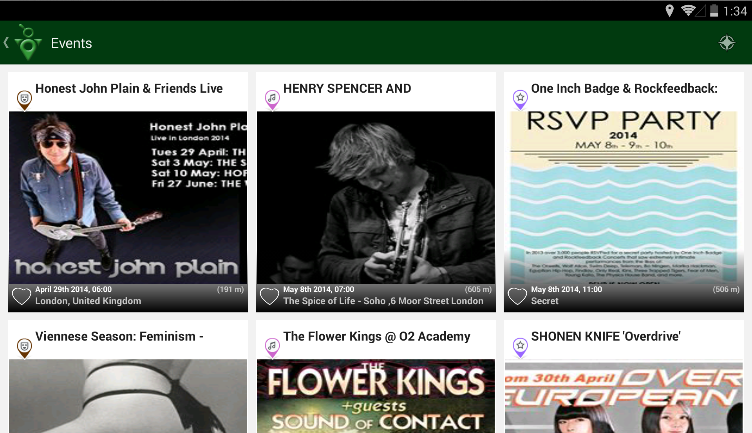Click the theater mask pin on Honest John Plain
Image resolution: width=752 pixels, height=433 pixels.
[24, 100]
